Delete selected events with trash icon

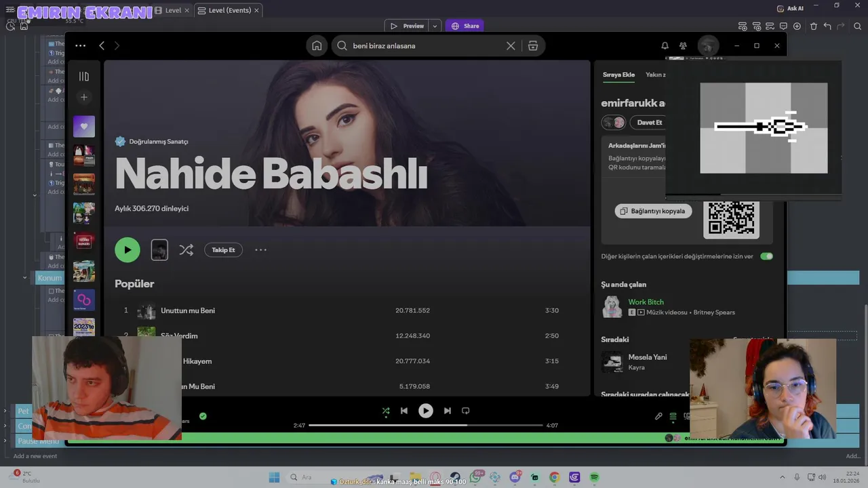(814, 26)
